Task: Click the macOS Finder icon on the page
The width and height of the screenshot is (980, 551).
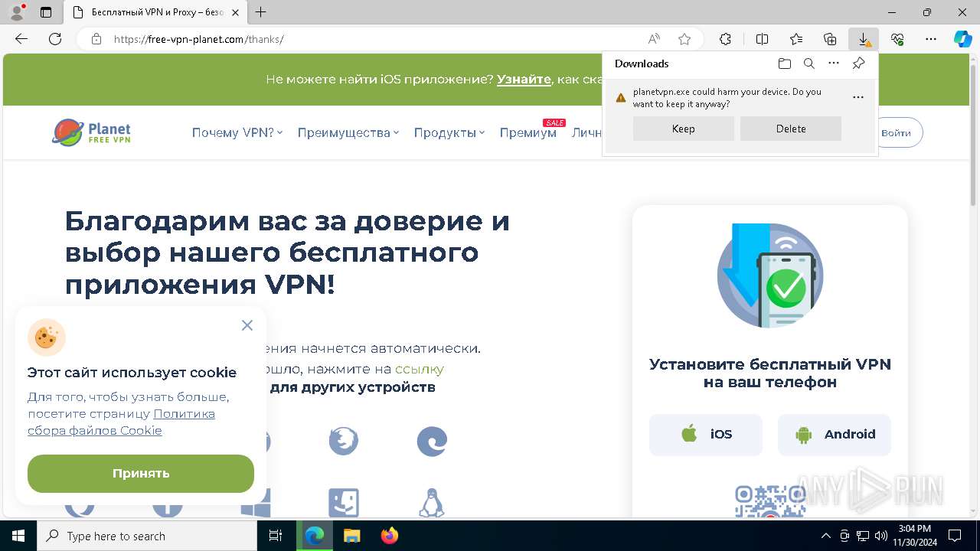Action: click(x=343, y=503)
